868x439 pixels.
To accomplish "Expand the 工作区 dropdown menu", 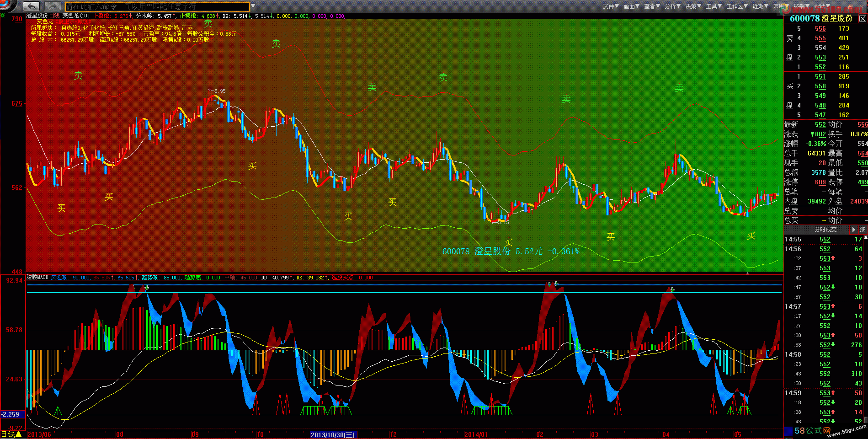I will point(737,6).
